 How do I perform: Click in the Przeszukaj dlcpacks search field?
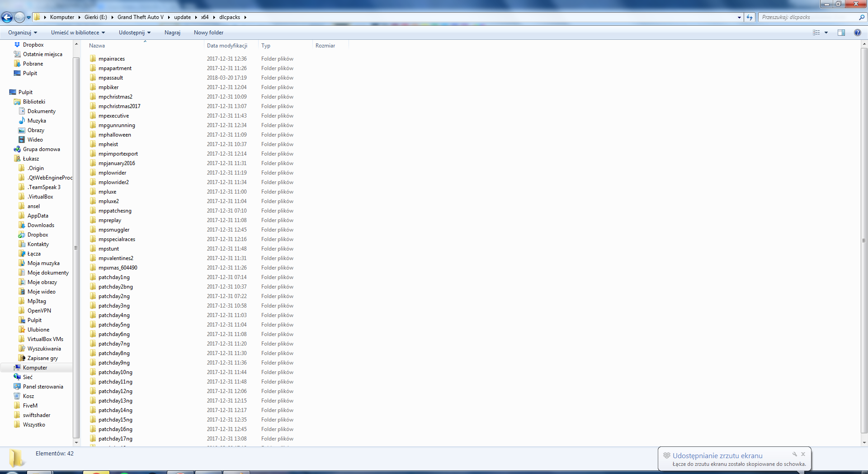point(808,17)
